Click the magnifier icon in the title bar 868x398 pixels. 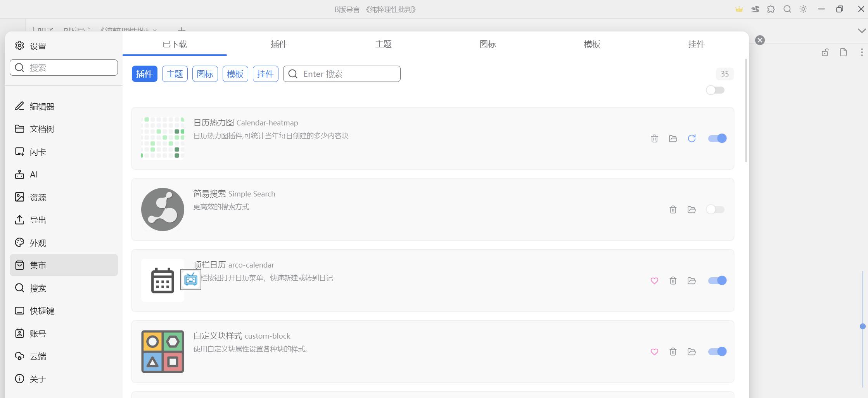(x=787, y=9)
